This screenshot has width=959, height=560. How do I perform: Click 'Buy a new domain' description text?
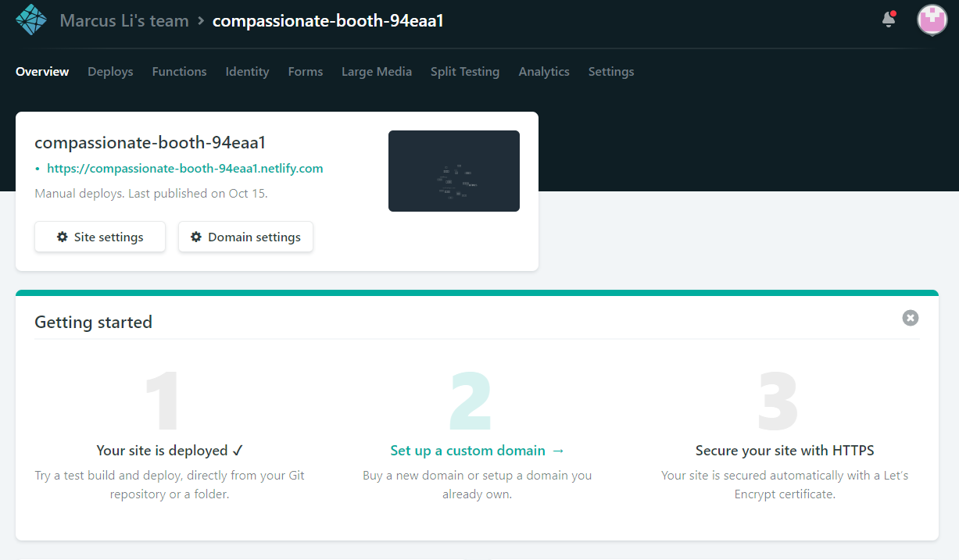tap(477, 485)
